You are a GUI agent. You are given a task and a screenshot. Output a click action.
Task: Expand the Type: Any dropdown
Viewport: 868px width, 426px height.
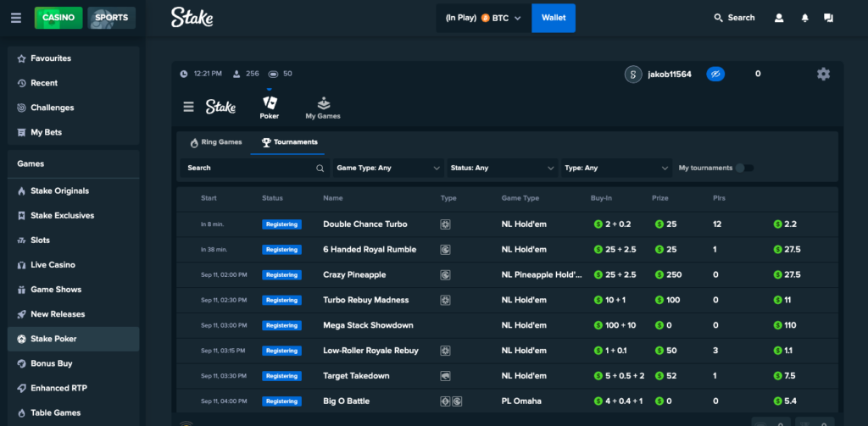point(617,169)
